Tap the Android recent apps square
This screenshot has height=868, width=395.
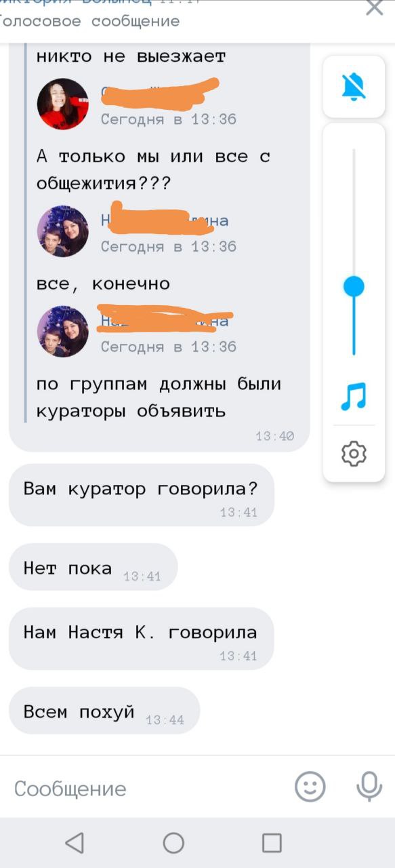click(272, 843)
